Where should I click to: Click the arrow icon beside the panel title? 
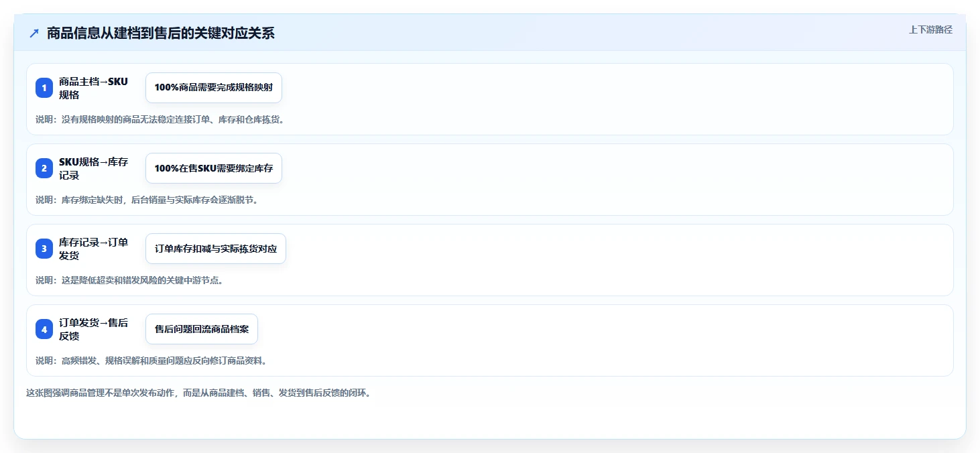click(34, 33)
